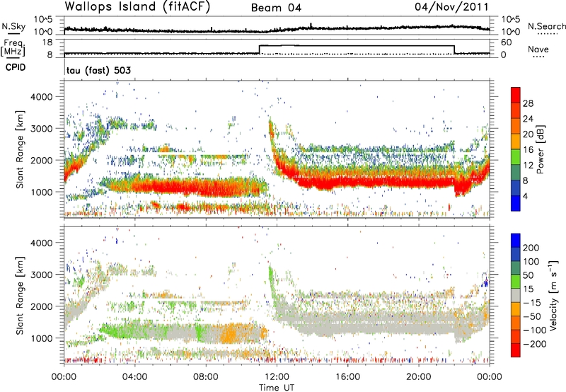
Task: Click the '−200' label on Velocity colorbar
Action: [534, 344]
